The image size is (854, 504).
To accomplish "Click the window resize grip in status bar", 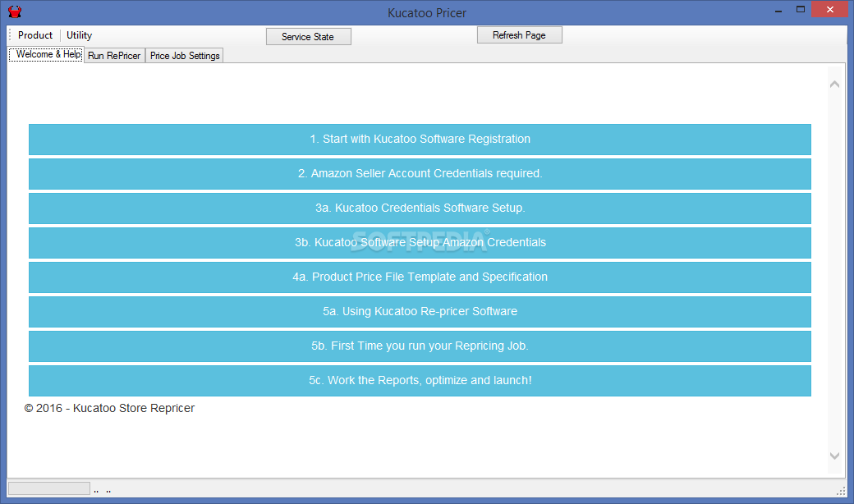I will 840,491.
